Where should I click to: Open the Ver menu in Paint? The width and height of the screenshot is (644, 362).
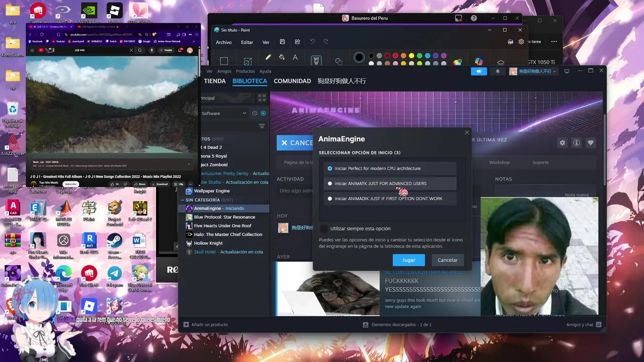(x=266, y=42)
